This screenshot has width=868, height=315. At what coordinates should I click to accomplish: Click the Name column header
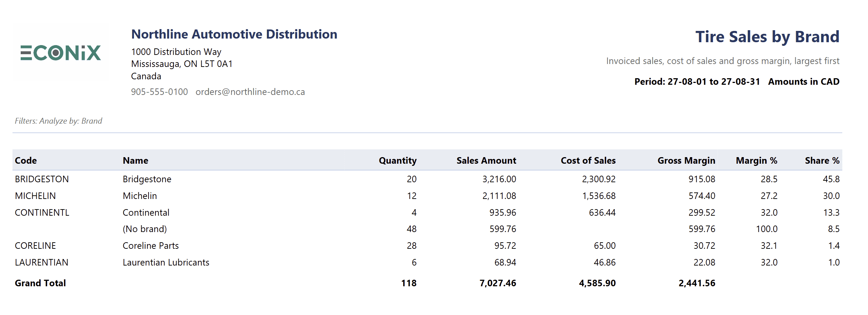135,160
